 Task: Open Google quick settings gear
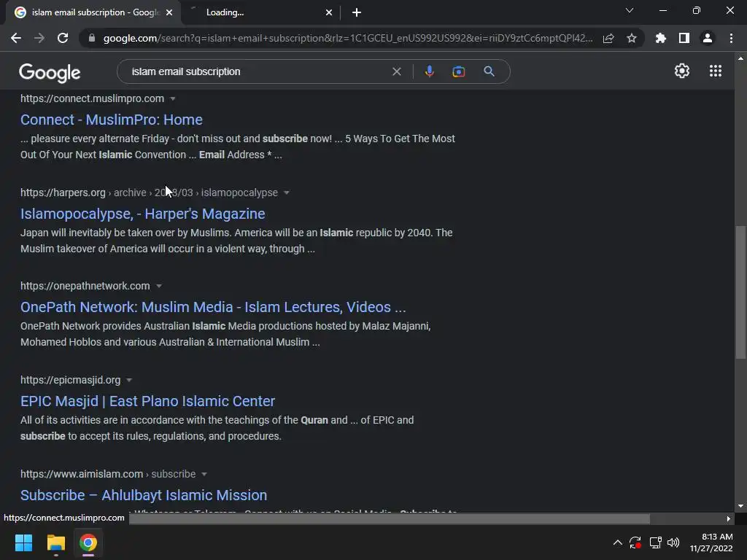click(x=682, y=71)
